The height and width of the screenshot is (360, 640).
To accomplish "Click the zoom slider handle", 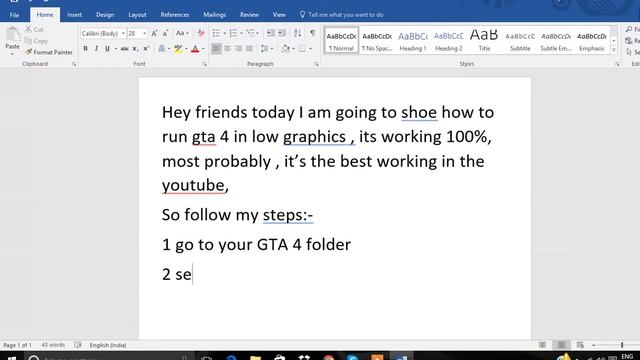I will pos(622,345).
